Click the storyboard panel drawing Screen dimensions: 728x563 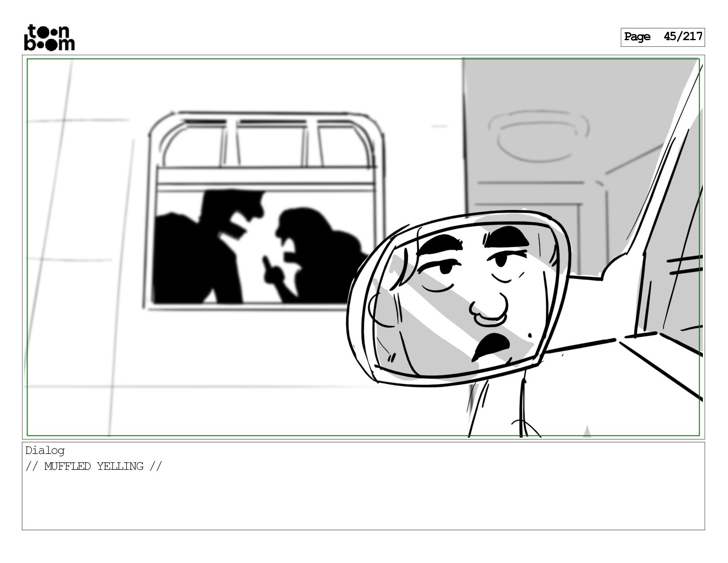point(363,247)
